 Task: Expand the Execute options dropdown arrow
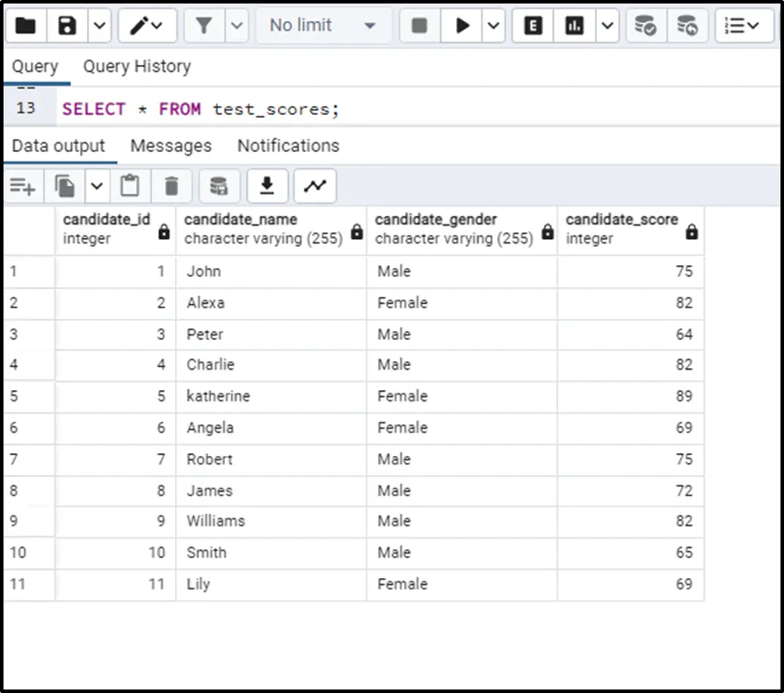pyautogui.click(x=494, y=25)
